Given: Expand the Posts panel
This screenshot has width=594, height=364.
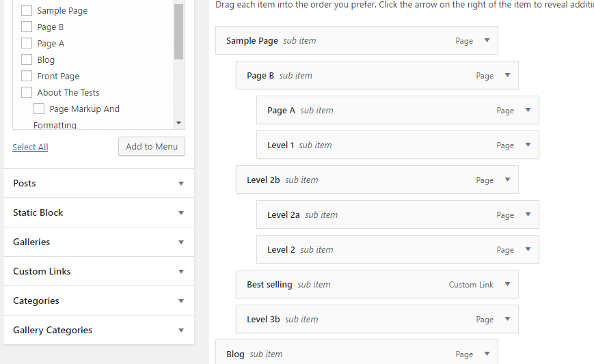Looking at the screenshot, I should 99,183.
